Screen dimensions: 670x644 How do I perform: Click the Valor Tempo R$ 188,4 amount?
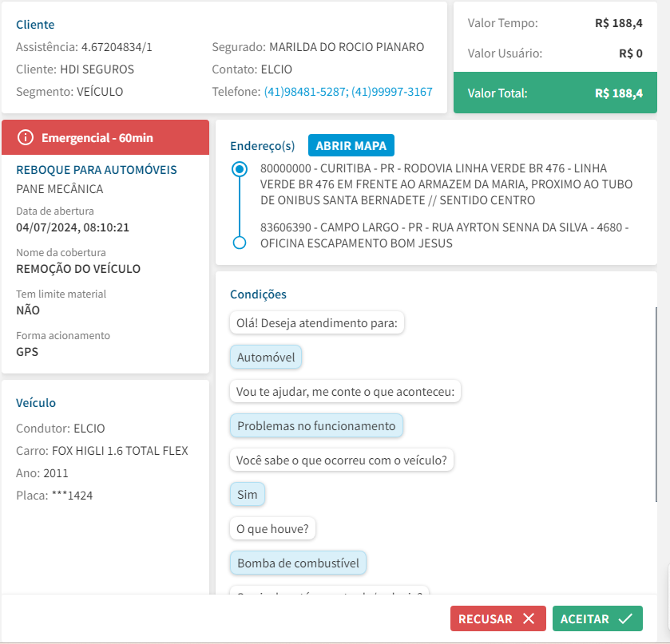(618, 23)
